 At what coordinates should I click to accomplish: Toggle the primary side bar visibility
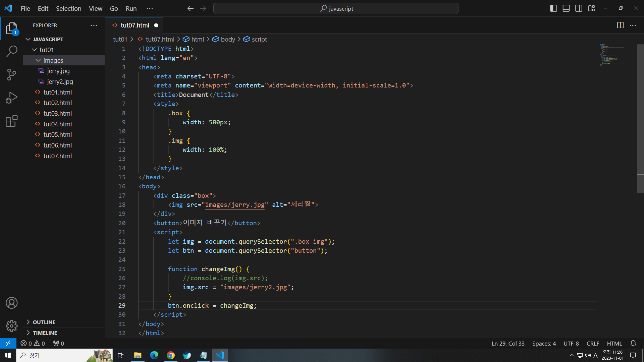click(x=553, y=8)
